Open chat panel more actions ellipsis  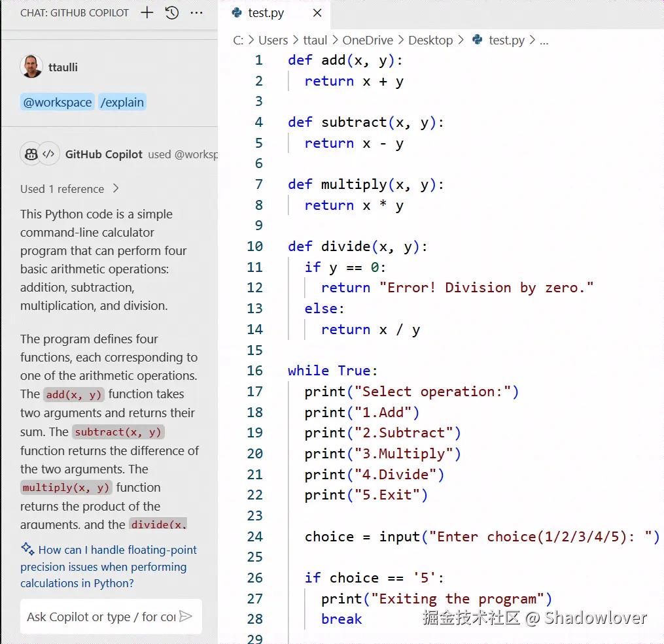196,12
